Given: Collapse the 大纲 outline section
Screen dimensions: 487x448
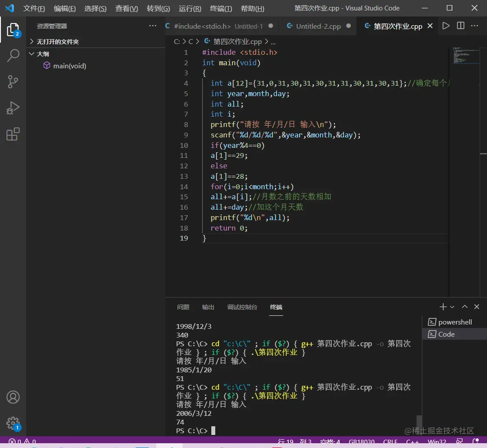Looking at the screenshot, I should [x=43, y=54].
